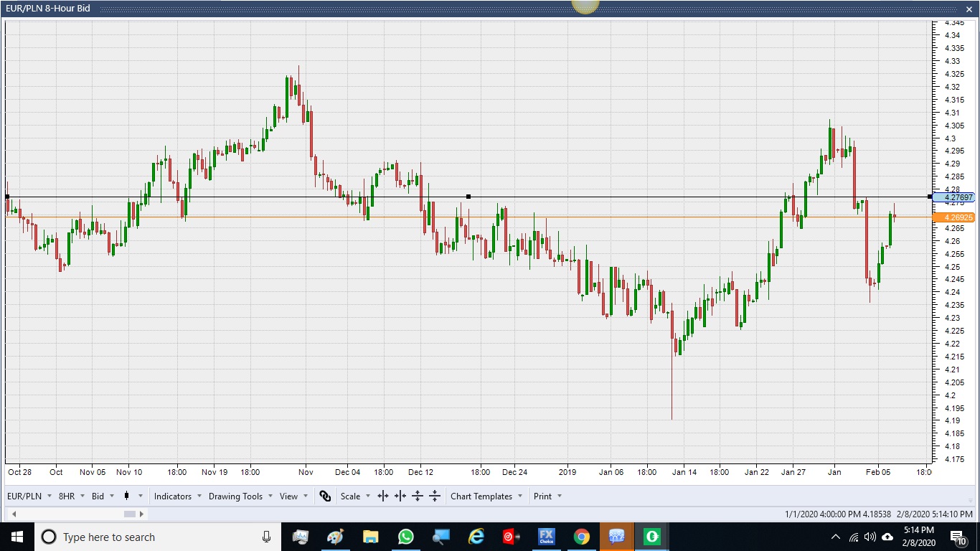Screen dimensions: 980x551
Task: Open Internet Explorer from the taskbar
Action: [476, 537]
